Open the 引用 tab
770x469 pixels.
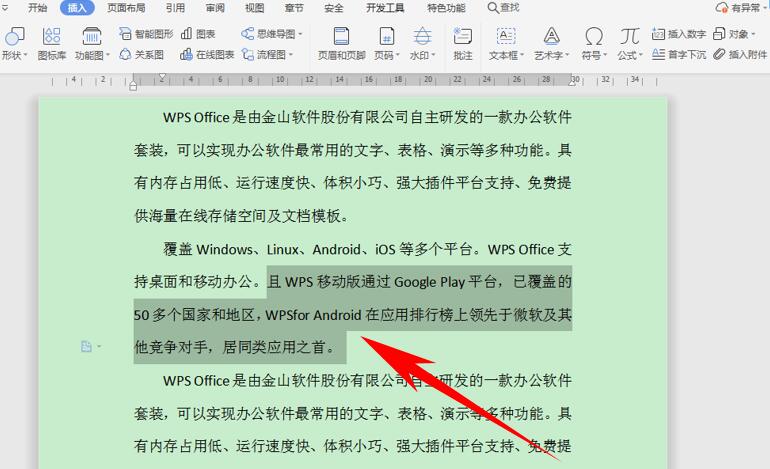click(x=175, y=8)
